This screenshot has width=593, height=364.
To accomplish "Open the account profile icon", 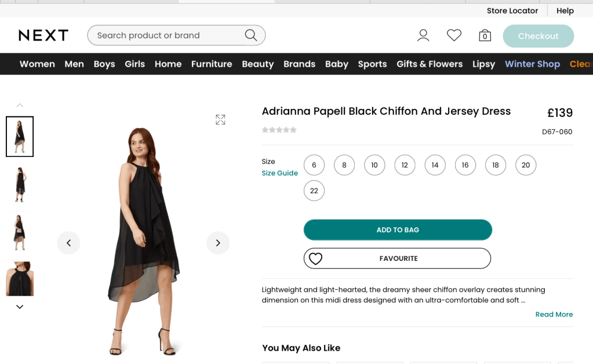I will pos(423,36).
